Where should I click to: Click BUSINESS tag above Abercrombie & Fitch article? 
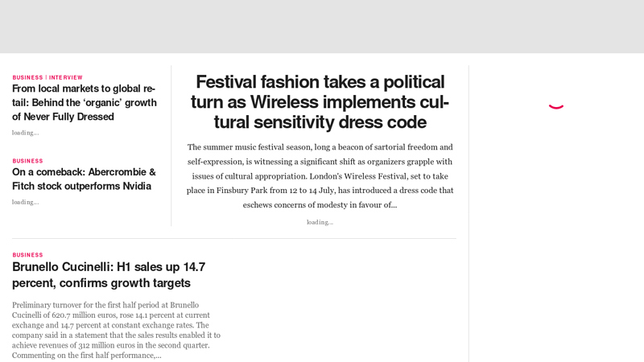click(x=27, y=161)
